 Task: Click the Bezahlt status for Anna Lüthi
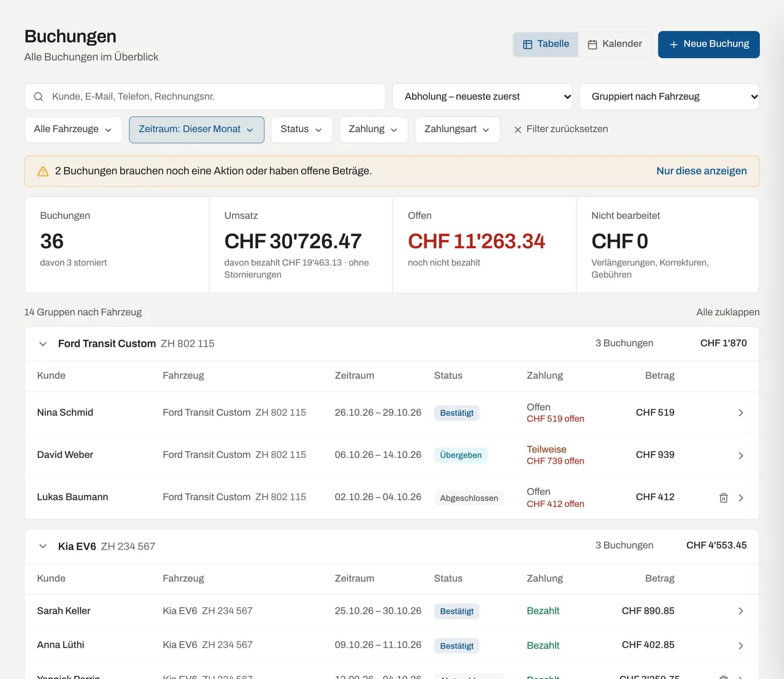click(543, 646)
